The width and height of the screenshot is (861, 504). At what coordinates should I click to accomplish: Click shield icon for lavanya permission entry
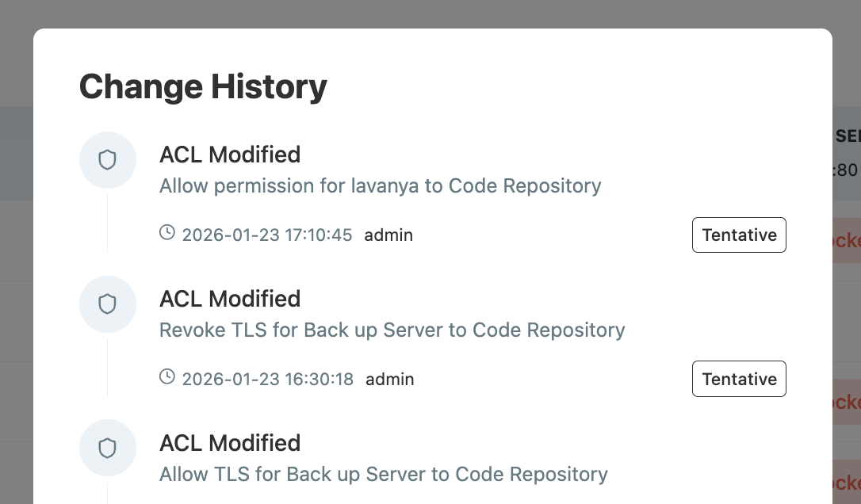[108, 160]
